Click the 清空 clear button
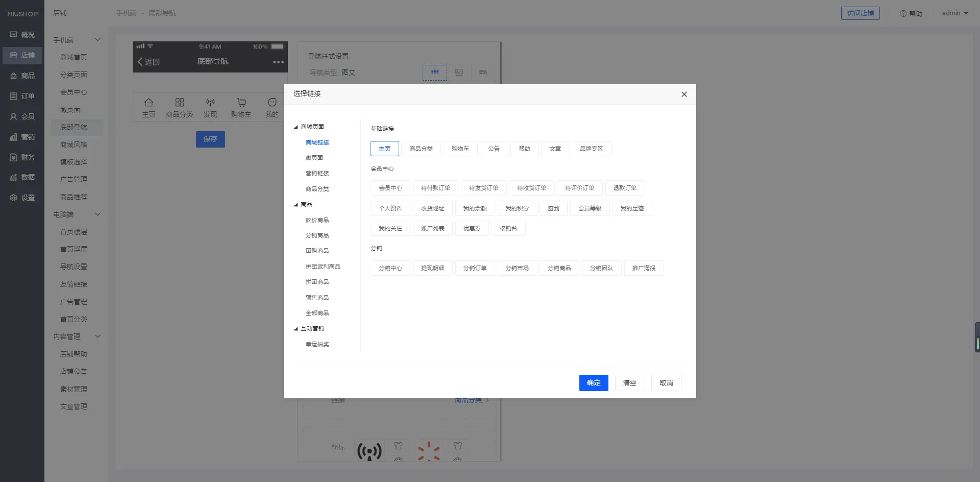This screenshot has width=980, height=482. click(629, 383)
